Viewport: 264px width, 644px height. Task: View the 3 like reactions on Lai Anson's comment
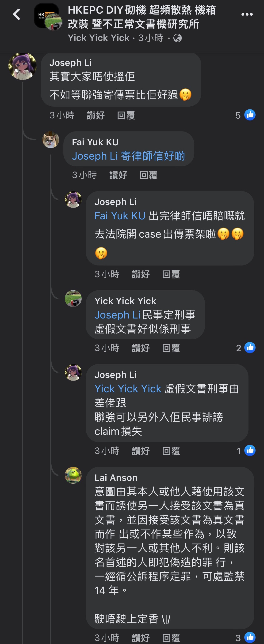(245, 637)
